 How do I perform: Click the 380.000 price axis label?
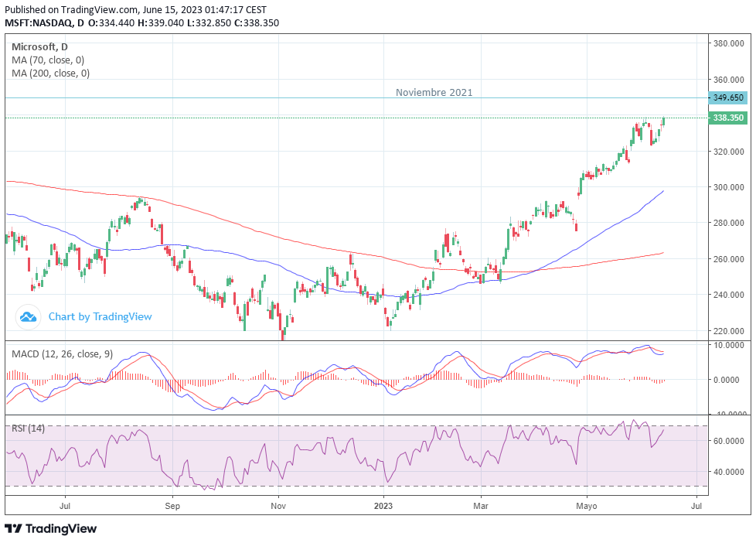click(x=728, y=43)
